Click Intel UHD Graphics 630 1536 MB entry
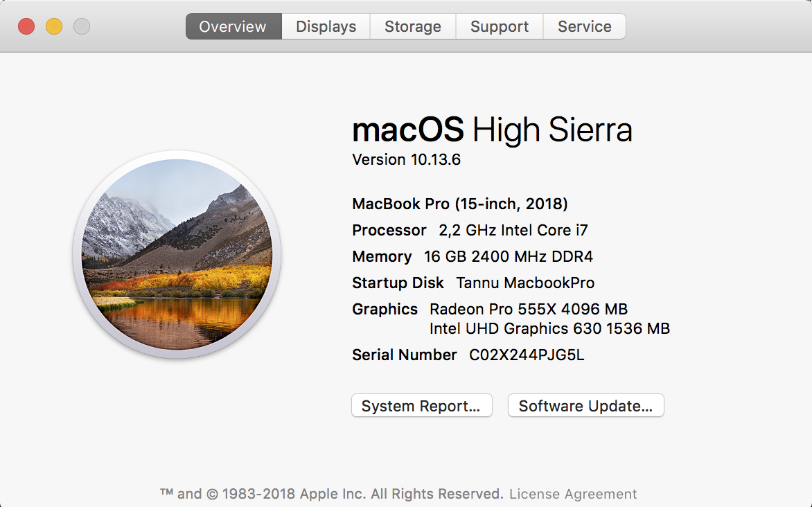 pyautogui.click(x=549, y=329)
